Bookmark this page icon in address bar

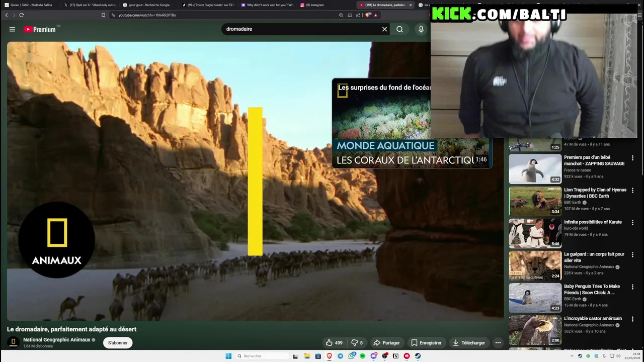[x=103, y=15]
